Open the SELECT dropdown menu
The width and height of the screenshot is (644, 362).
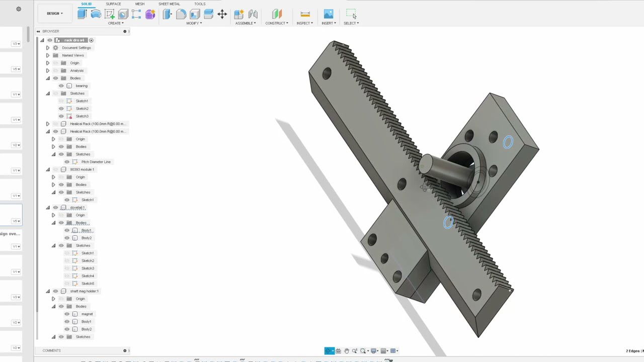click(351, 23)
